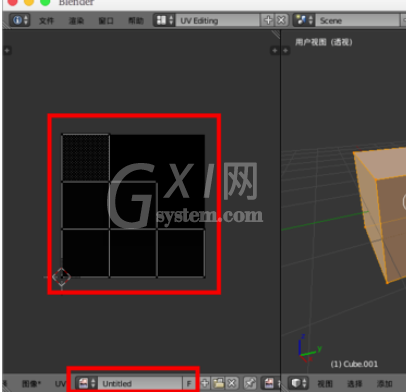Open an image file with folder icon
This screenshot has width=406, height=392.
pos(219,383)
